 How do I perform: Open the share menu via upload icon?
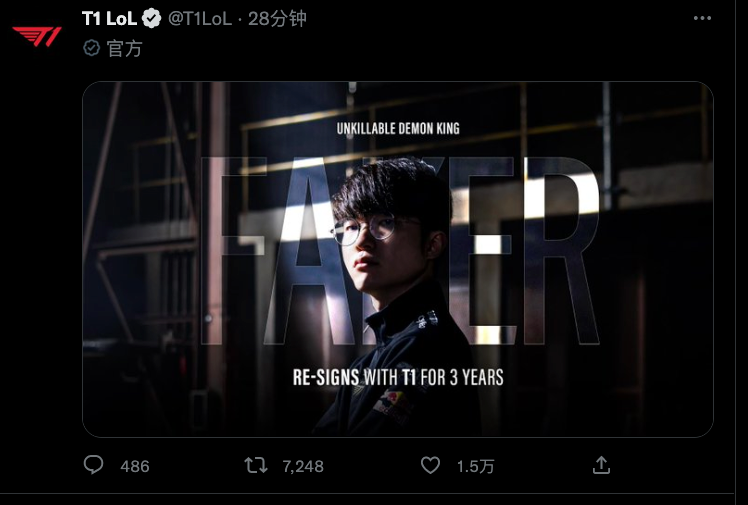[601, 465]
